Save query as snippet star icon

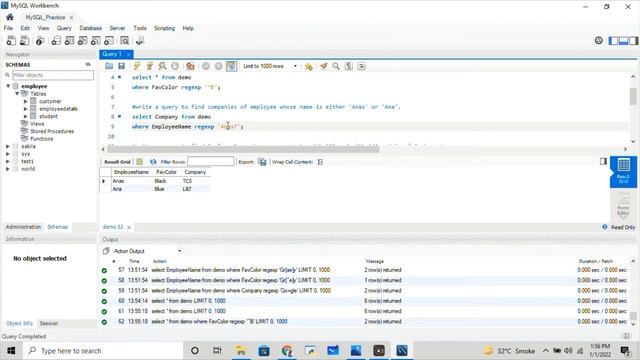309,66
